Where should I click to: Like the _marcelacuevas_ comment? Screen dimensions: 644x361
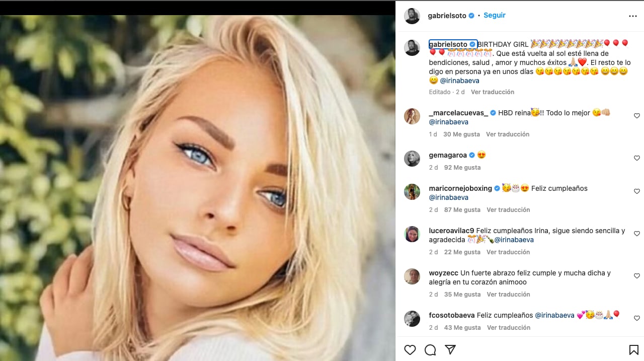(636, 116)
